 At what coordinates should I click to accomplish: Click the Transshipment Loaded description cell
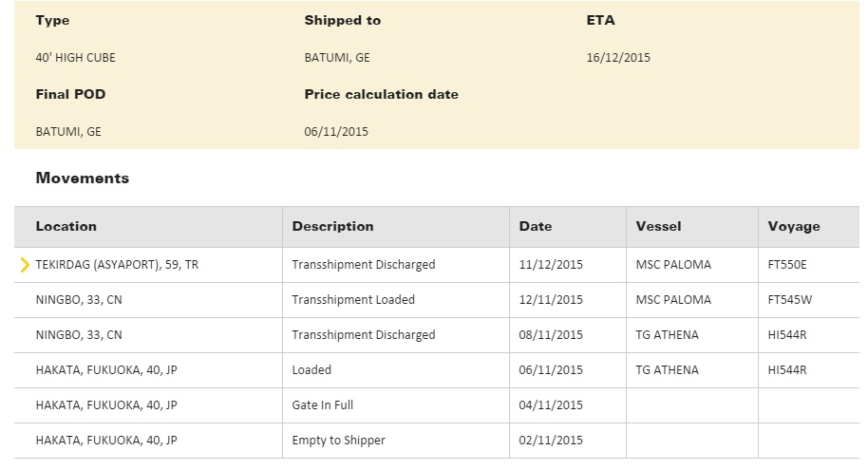coord(353,300)
